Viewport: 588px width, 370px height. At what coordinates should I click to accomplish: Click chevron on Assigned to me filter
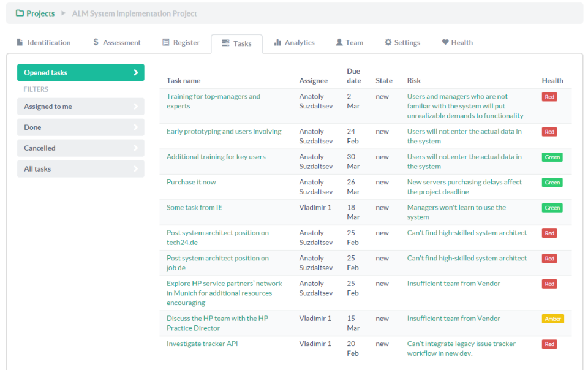tap(135, 107)
